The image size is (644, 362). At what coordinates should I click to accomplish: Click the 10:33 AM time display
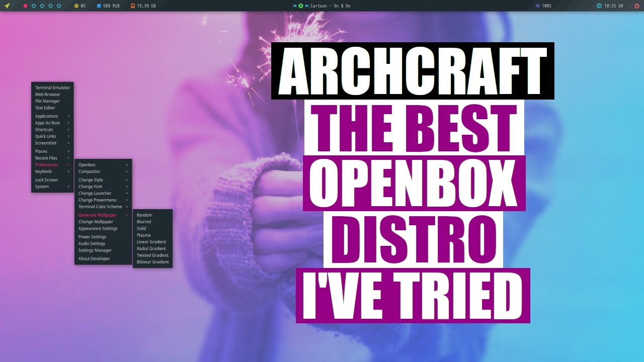pyautogui.click(x=613, y=6)
